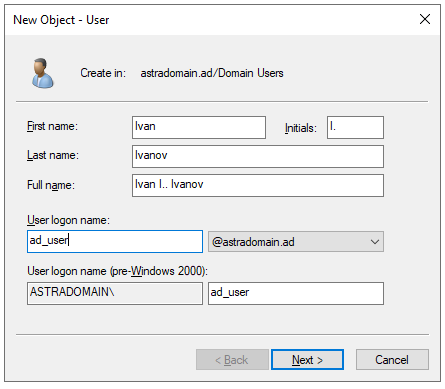The image size is (445, 389).
Task: Click the user avatar icon
Action: click(x=42, y=73)
